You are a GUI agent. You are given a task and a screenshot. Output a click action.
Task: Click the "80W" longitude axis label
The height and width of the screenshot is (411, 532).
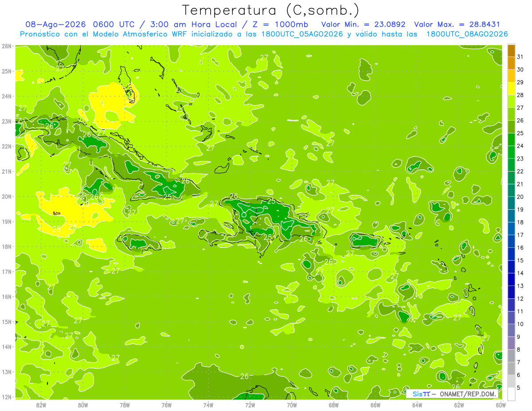[82, 405]
